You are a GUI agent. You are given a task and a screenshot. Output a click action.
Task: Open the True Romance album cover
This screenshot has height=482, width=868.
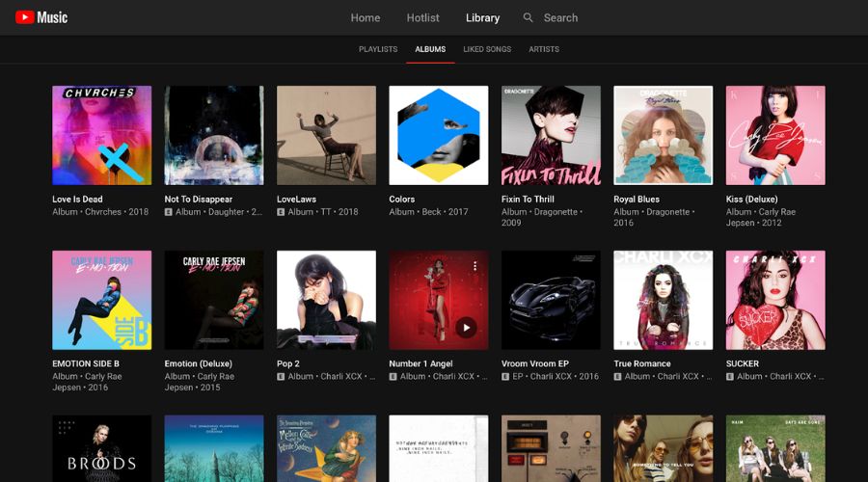click(x=664, y=300)
